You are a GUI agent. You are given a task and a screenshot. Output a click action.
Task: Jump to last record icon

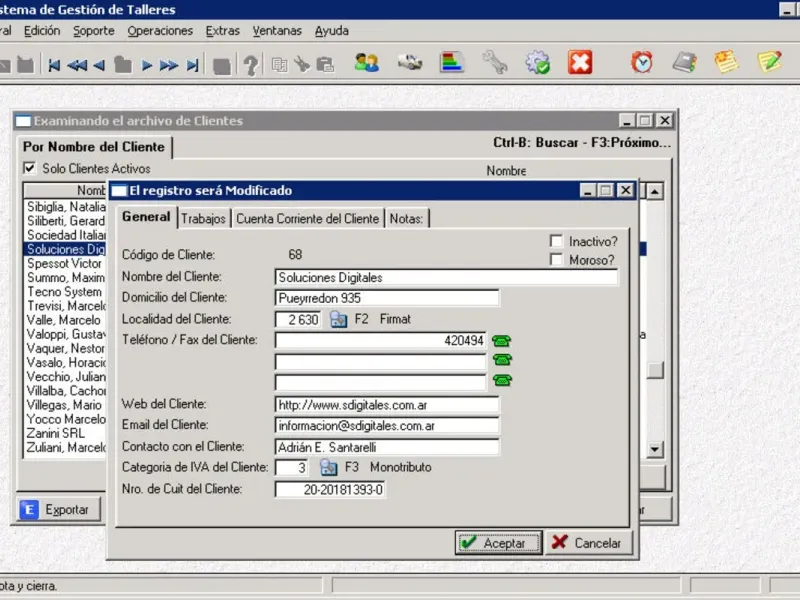192,65
